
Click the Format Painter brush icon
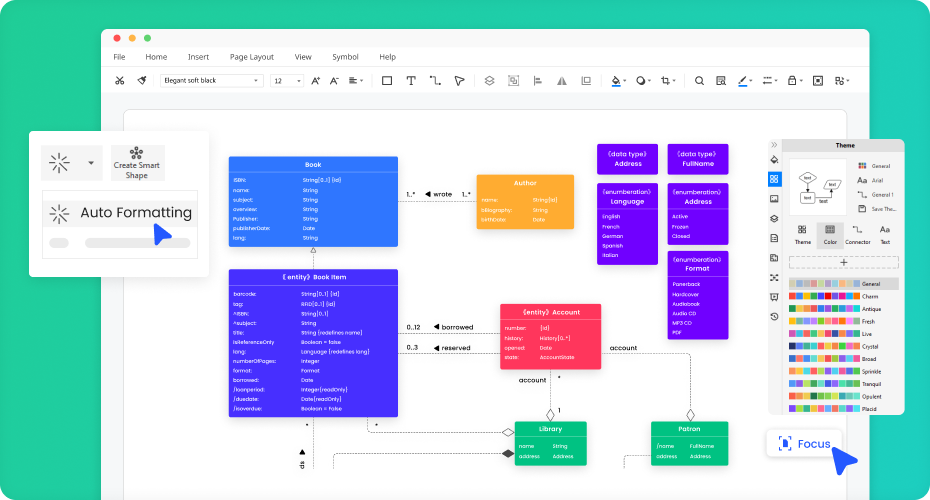pos(142,80)
